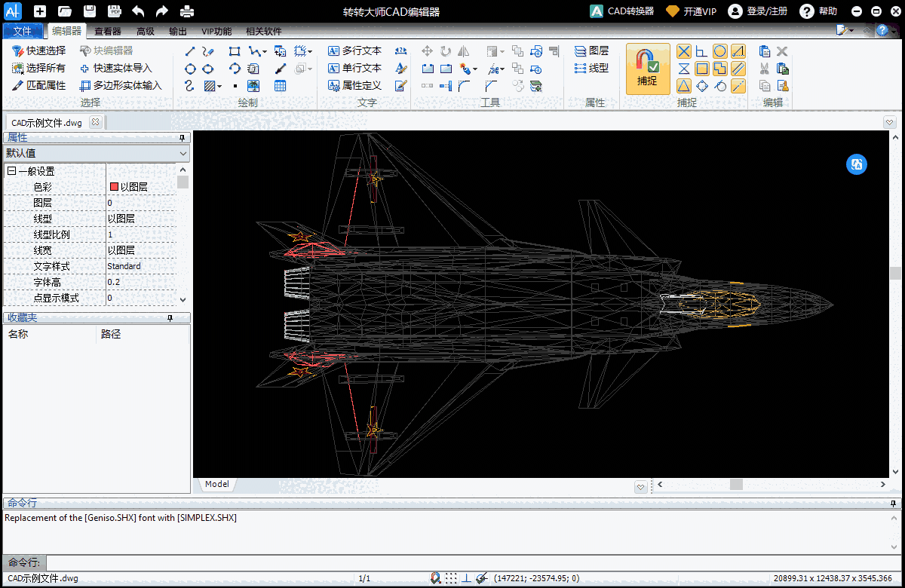
Task: Click 登录/注册 to sign in
Action: [x=758, y=11]
